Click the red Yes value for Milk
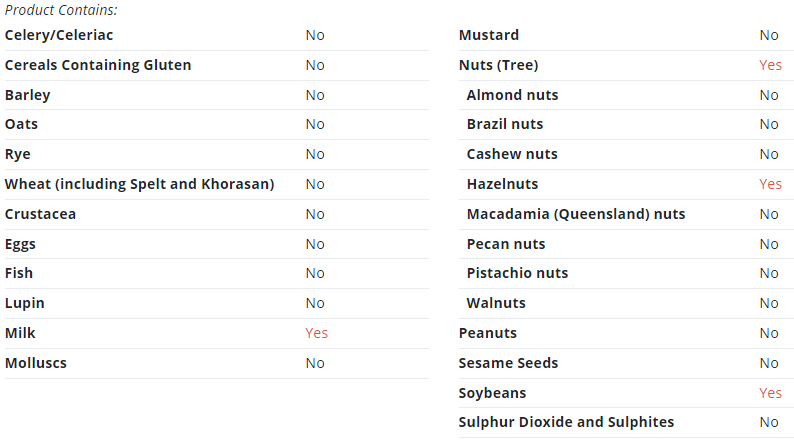This screenshot has width=794, height=441. (x=316, y=333)
